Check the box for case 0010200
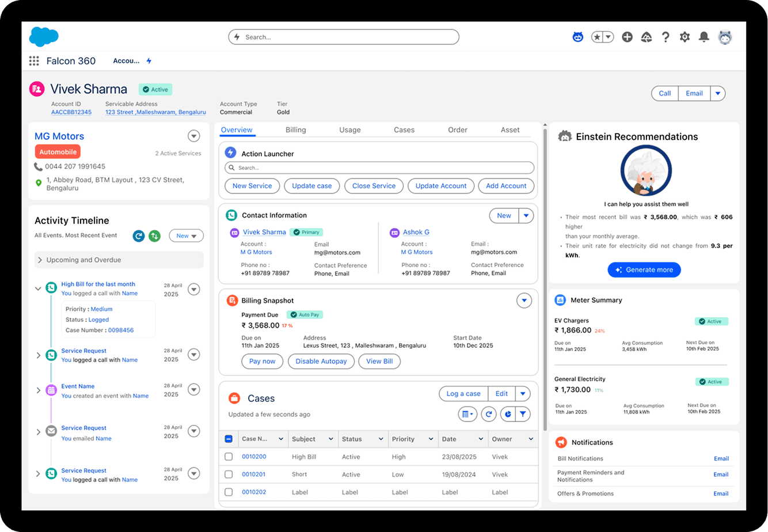Image resolution: width=768 pixels, height=532 pixels. [x=229, y=457]
